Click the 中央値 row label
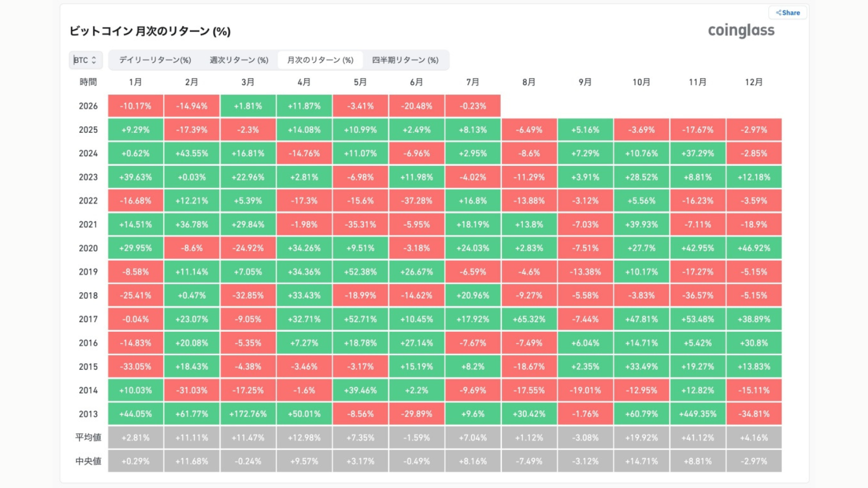 click(88, 461)
